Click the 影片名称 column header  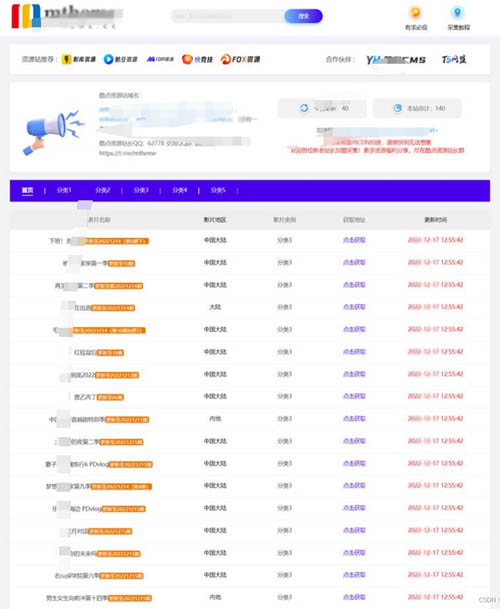[99, 220]
